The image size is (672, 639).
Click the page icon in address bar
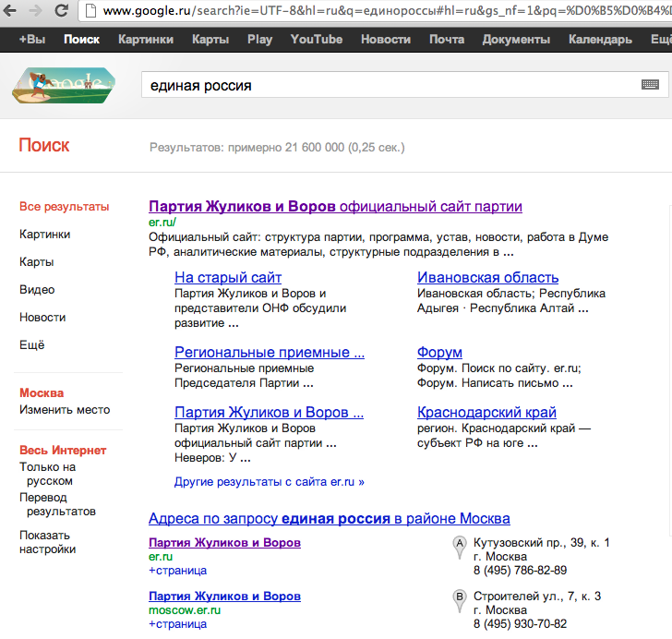[x=90, y=10]
